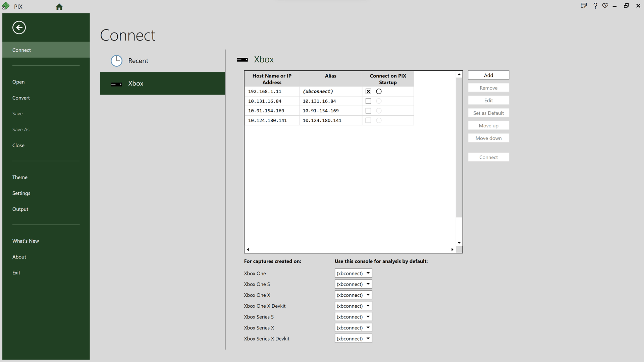This screenshot has height=362, width=644.
Task: Open the Help question mark icon
Action: (x=595, y=6)
